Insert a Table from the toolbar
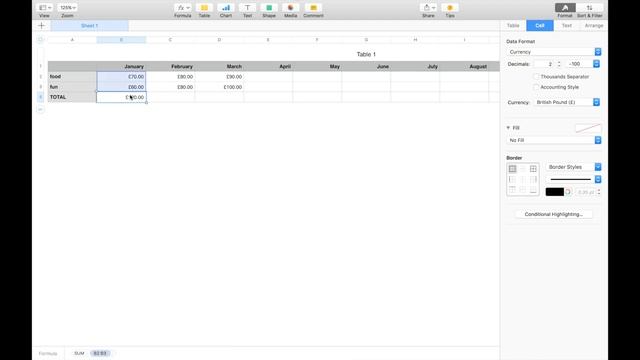 click(204, 8)
